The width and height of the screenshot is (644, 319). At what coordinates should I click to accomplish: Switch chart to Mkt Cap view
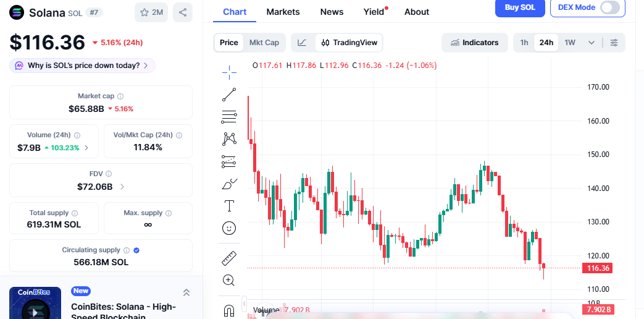(x=264, y=43)
